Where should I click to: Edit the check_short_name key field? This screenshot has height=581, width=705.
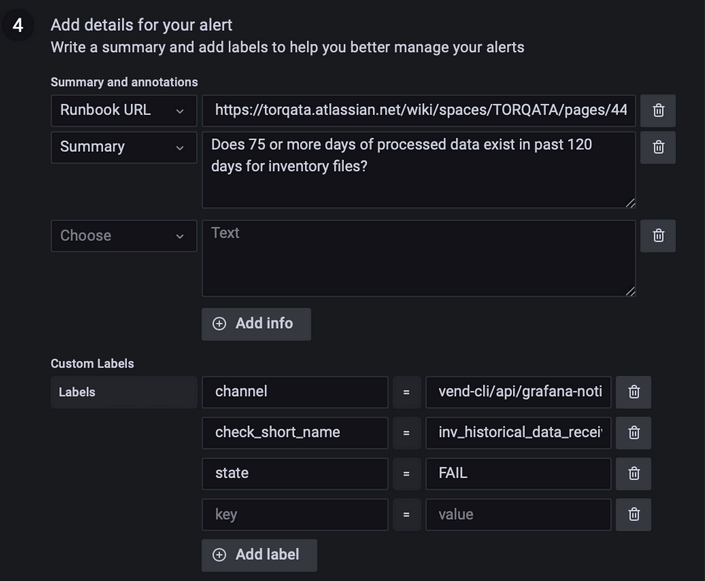click(295, 433)
